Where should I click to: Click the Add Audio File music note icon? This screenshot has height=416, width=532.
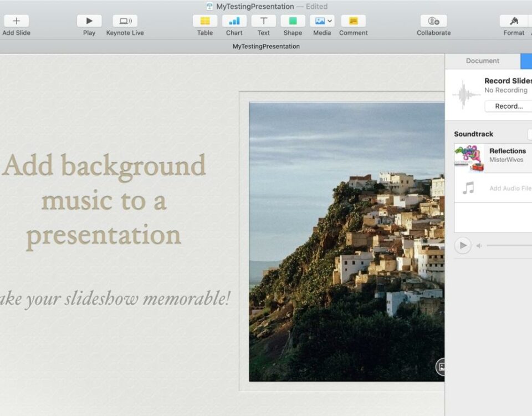(x=469, y=188)
